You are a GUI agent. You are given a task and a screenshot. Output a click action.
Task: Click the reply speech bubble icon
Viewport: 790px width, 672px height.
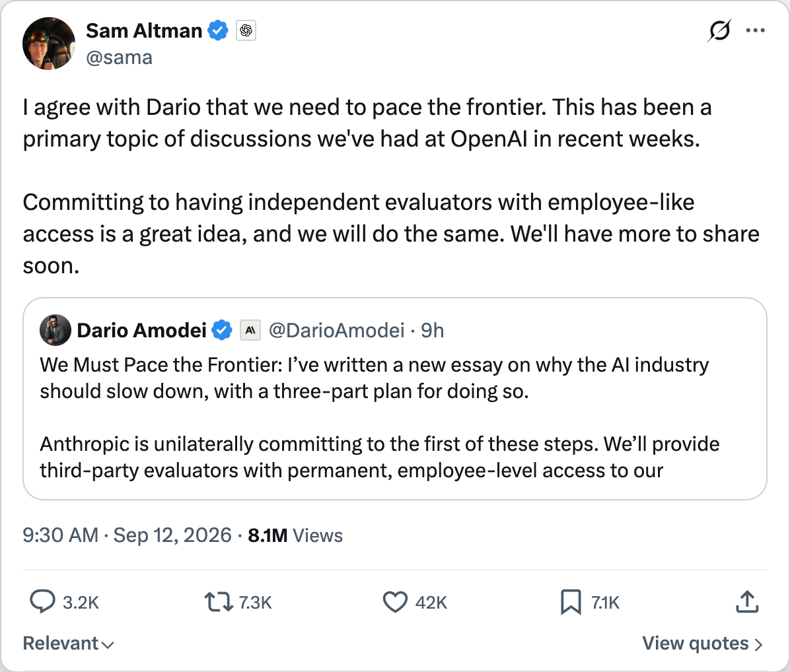42,601
